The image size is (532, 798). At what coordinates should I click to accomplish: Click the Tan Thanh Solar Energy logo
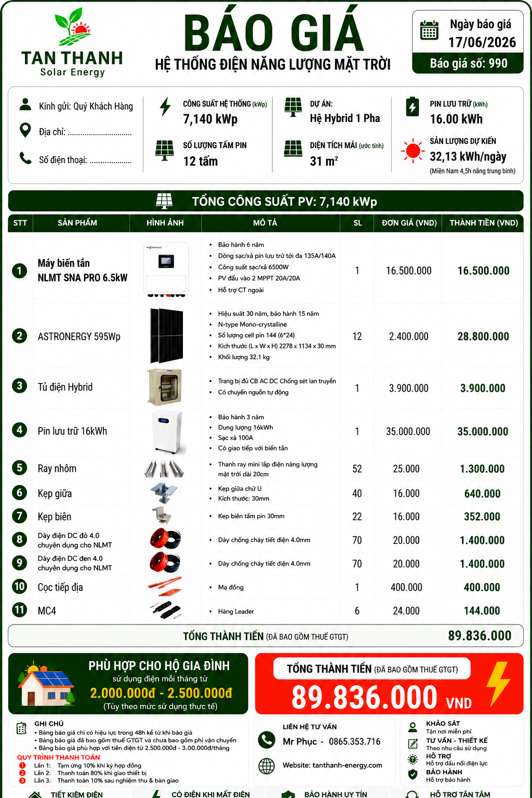[72, 43]
